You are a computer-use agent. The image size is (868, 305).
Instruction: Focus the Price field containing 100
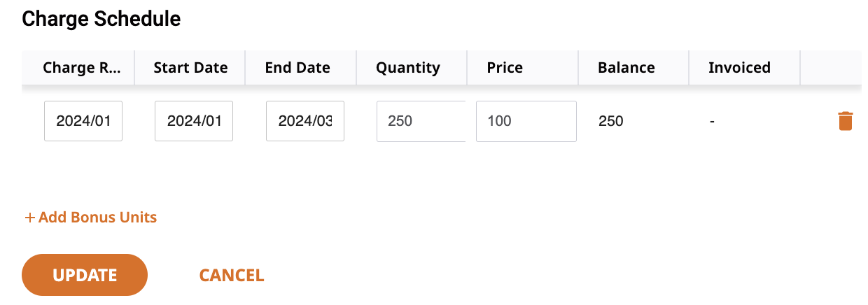(526, 121)
